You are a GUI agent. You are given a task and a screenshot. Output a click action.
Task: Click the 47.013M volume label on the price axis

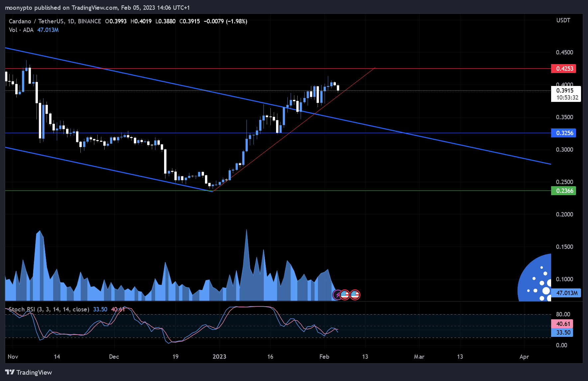click(x=566, y=293)
